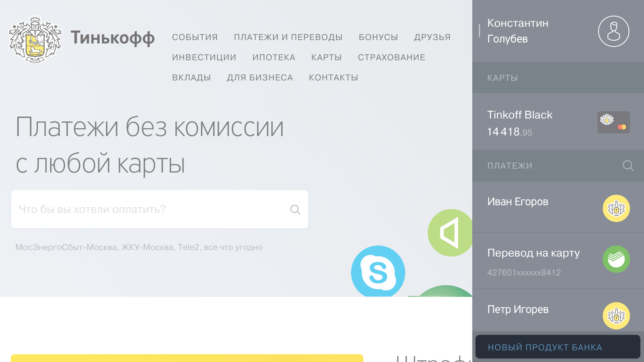Open the ДЛЯ БИЗНЕСА section
The height and width of the screenshot is (362, 644).
(260, 77)
